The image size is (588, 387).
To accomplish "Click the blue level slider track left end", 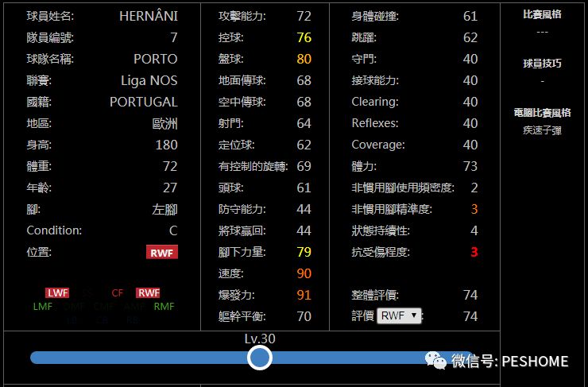I will (x=37, y=358).
